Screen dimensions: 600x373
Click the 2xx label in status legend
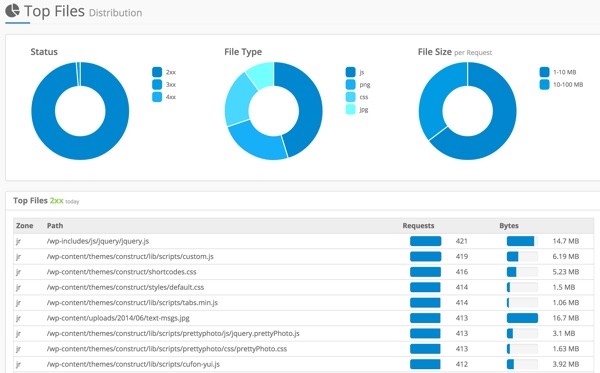(171, 72)
